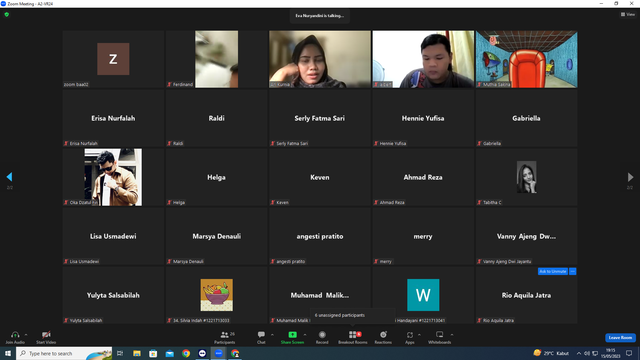Open Task View from the taskbar
640x360 pixels.
(x=120, y=353)
